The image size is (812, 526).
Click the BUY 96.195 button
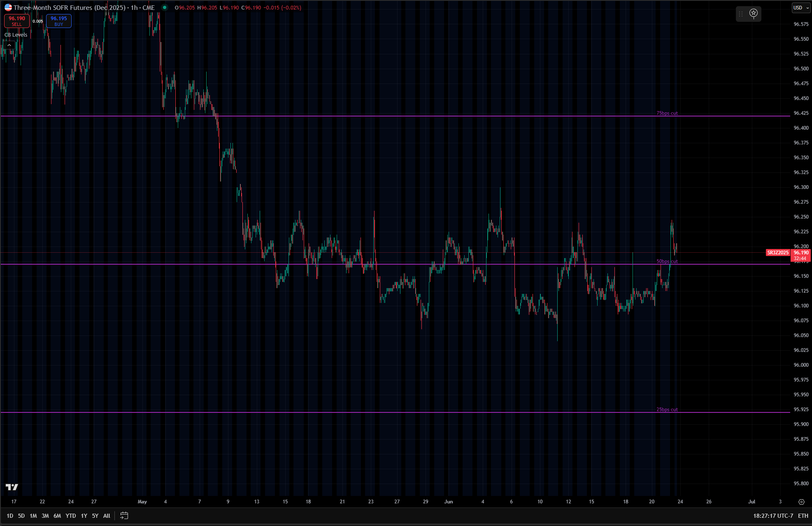pyautogui.click(x=59, y=21)
